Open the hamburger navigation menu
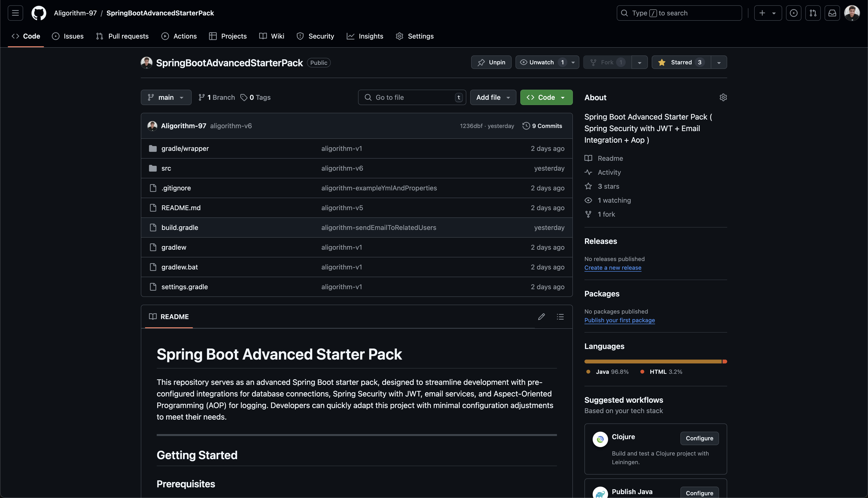This screenshot has width=868, height=498. [x=15, y=13]
